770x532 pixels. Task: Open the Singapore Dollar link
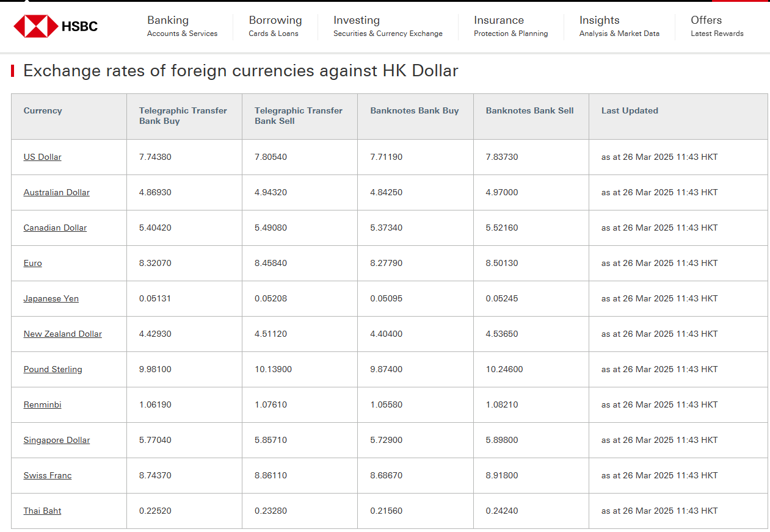coord(56,440)
